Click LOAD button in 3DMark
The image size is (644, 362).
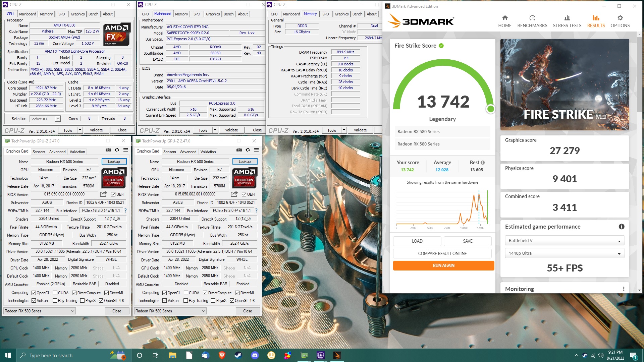(417, 241)
